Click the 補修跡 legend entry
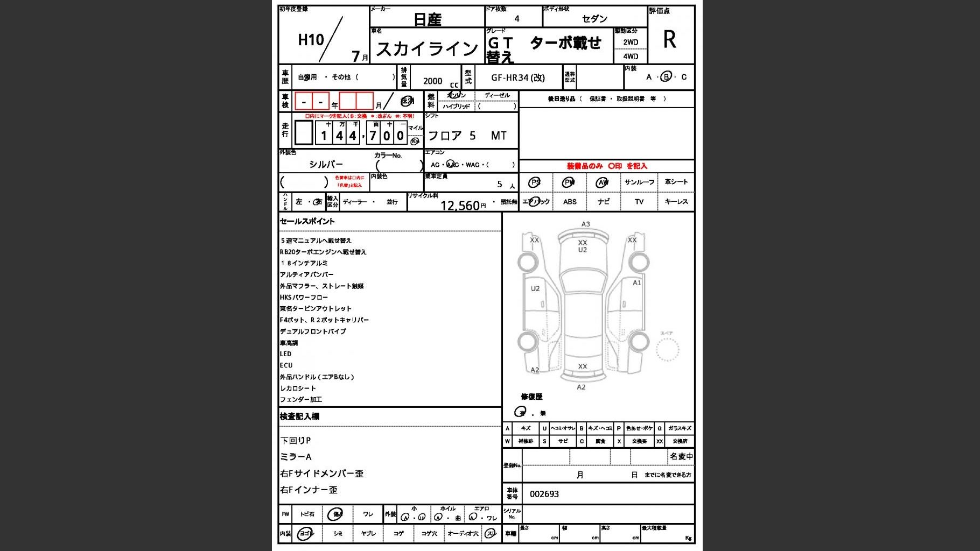 [x=526, y=441]
